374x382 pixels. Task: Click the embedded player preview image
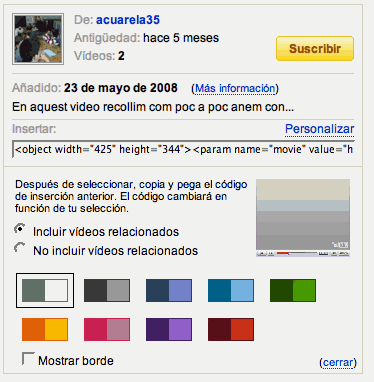303,218
